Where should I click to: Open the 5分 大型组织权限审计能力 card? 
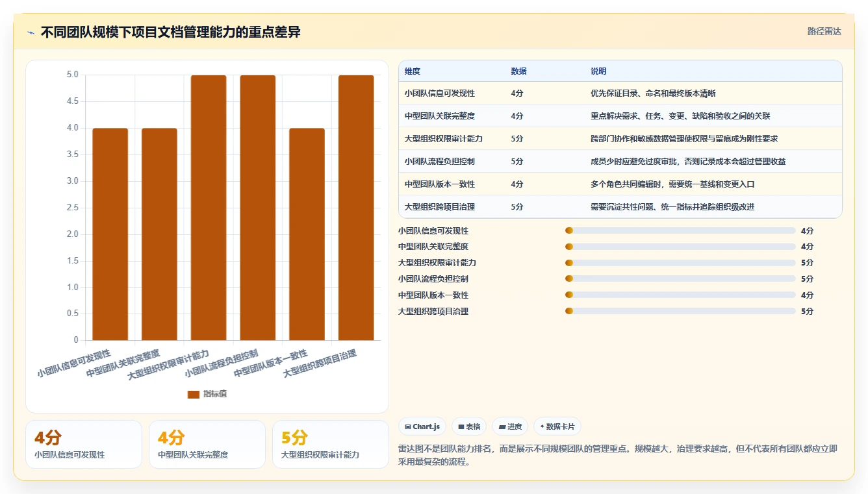331,444
